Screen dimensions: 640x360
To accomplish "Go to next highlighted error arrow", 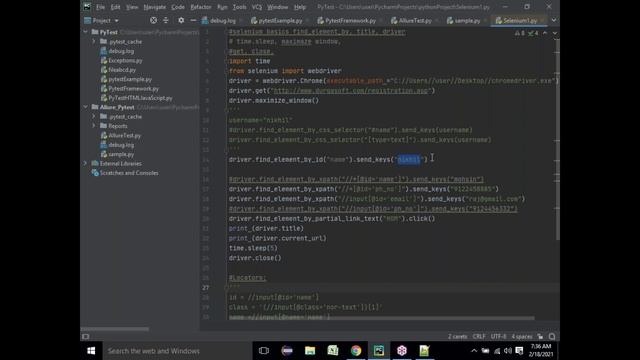I will [x=555, y=33].
